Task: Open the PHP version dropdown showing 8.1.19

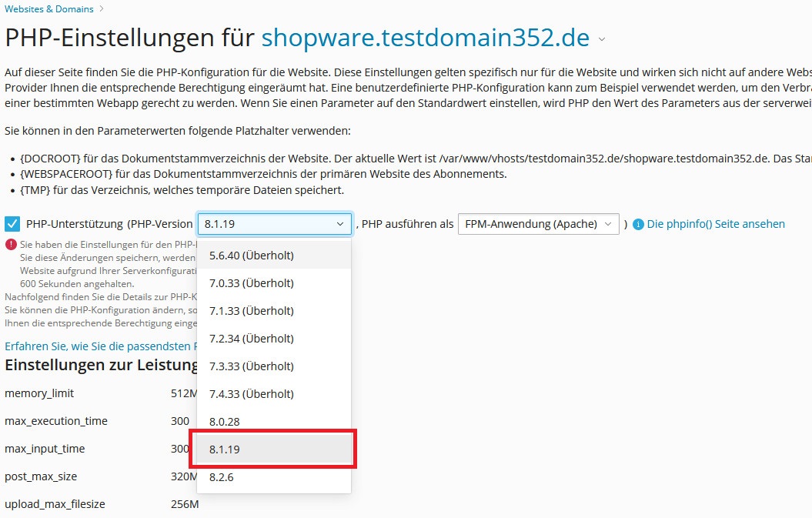Action: (275, 224)
